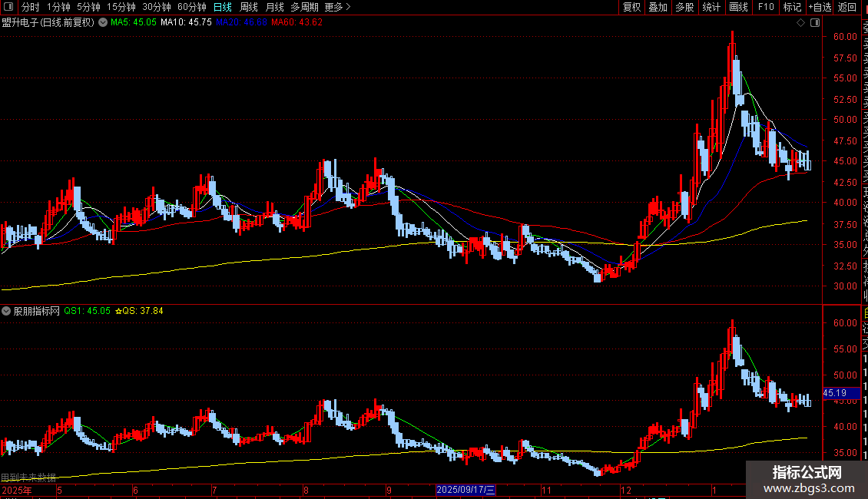Click the 多股 multi-stock button
This screenshot has width=868, height=499.
click(x=684, y=7)
